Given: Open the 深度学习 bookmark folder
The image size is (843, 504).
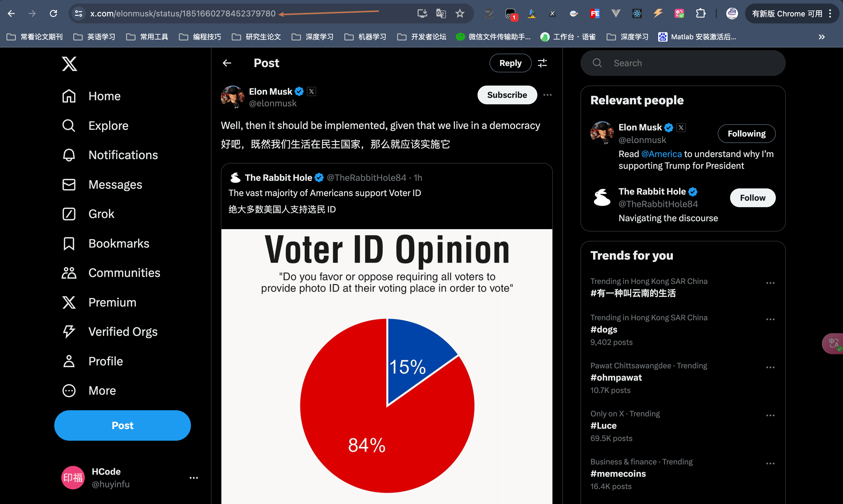Looking at the screenshot, I should (312, 37).
